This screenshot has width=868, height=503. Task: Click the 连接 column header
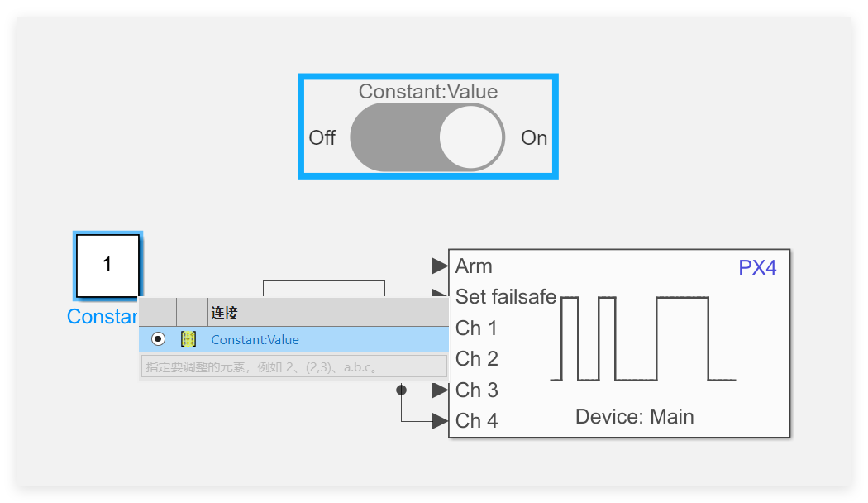(x=224, y=313)
